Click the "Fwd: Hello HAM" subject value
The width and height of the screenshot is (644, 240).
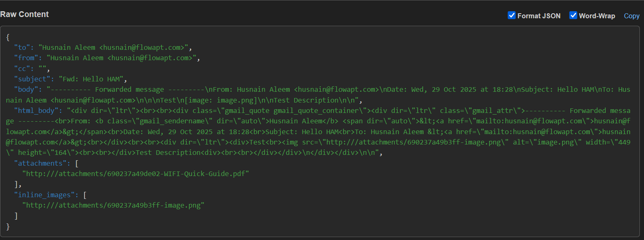click(x=92, y=79)
